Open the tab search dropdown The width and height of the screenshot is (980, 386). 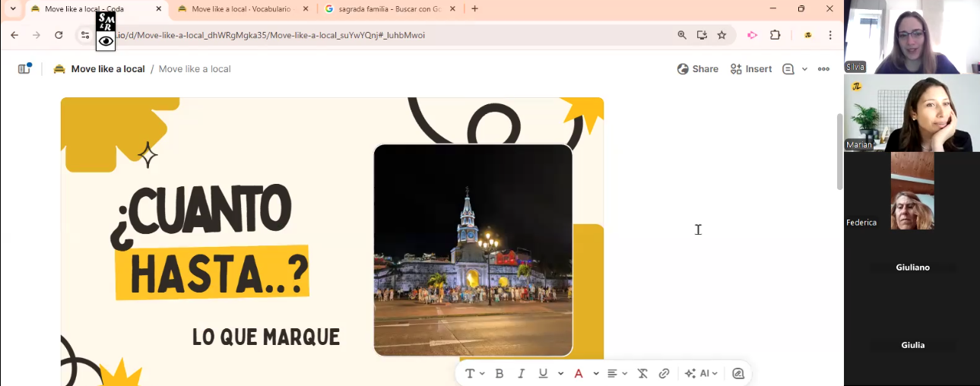(12, 9)
